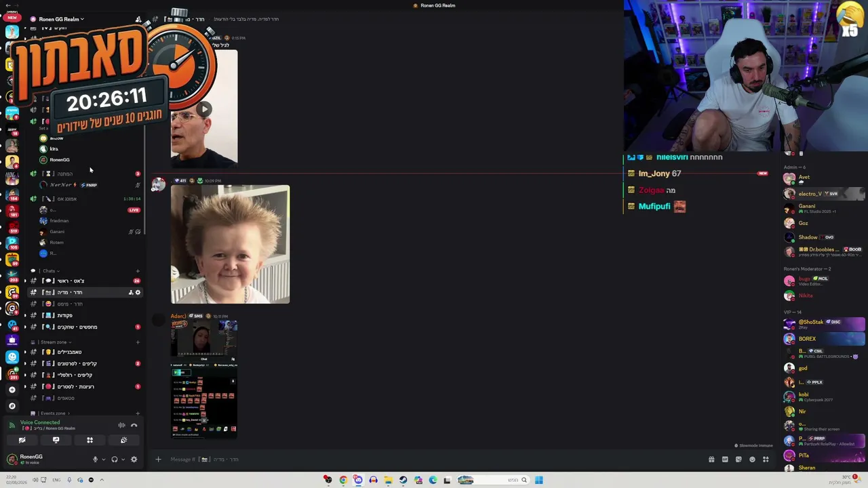Select member Shadow in the list
This screenshot has width=868, height=488.
pyautogui.click(x=824, y=237)
